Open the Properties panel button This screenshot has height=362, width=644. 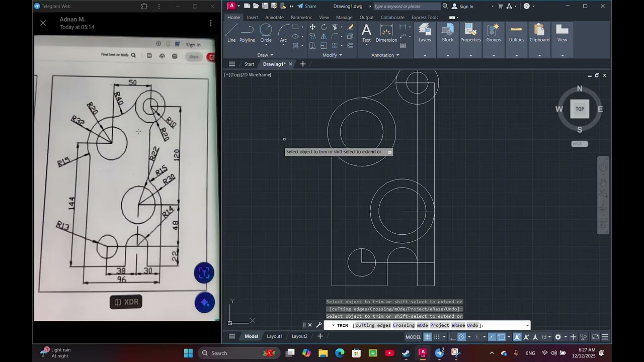(470, 33)
